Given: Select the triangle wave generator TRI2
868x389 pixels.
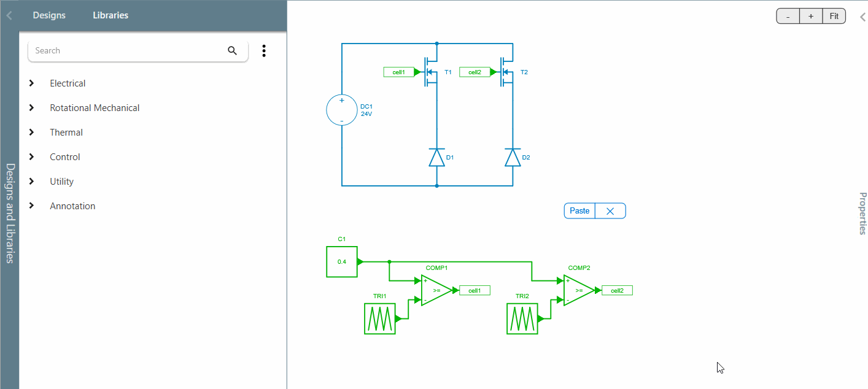Looking at the screenshot, I should pyautogui.click(x=522, y=318).
